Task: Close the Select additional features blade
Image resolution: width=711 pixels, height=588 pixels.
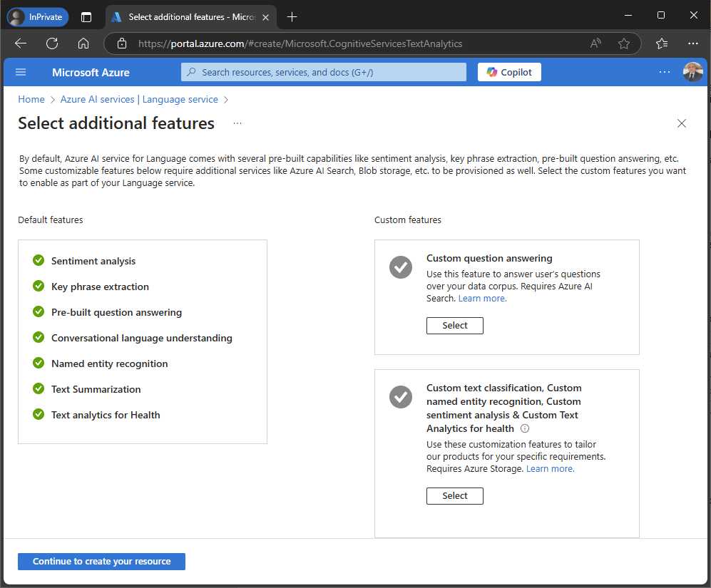Action: (x=681, y=123)
